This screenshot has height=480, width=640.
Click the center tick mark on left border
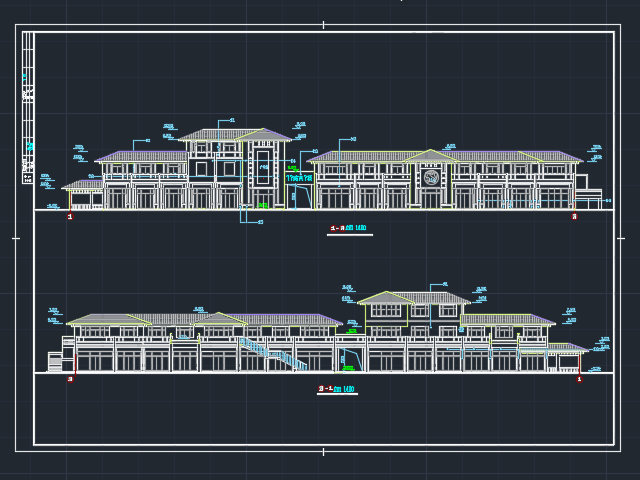[15, 238]
